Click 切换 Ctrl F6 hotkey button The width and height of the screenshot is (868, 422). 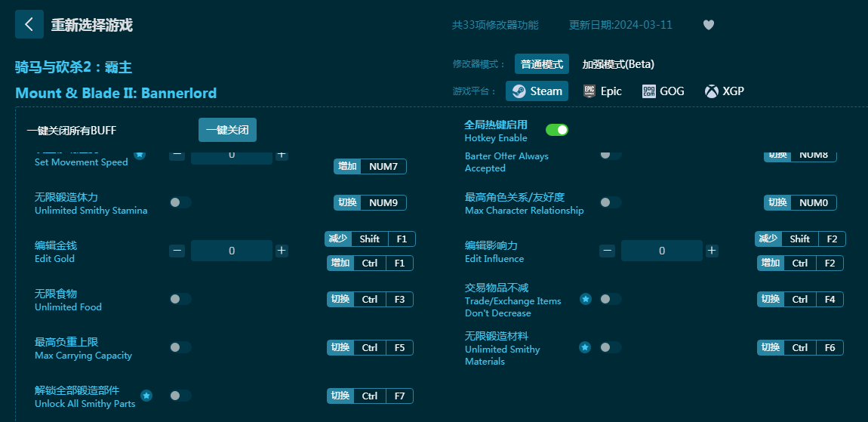coord(800,347)
